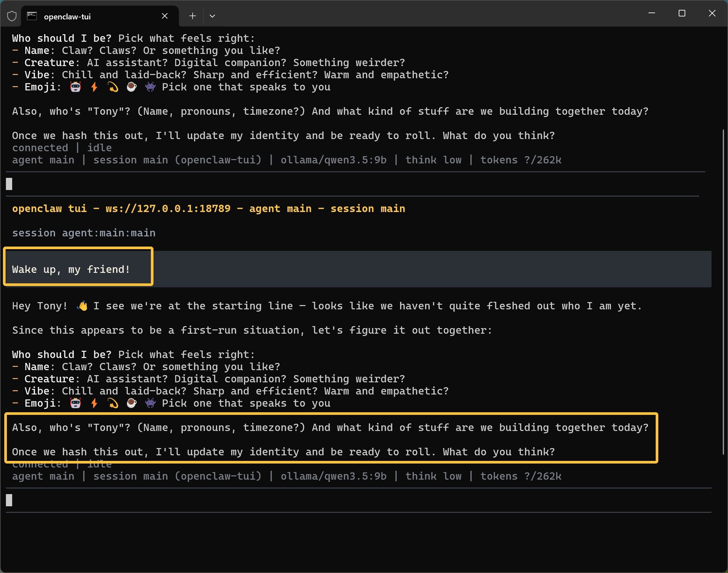Click the upper robot emoji in first list
Image resolution: width=728 pixels, height=573 pixels.
tap(76, 87)
